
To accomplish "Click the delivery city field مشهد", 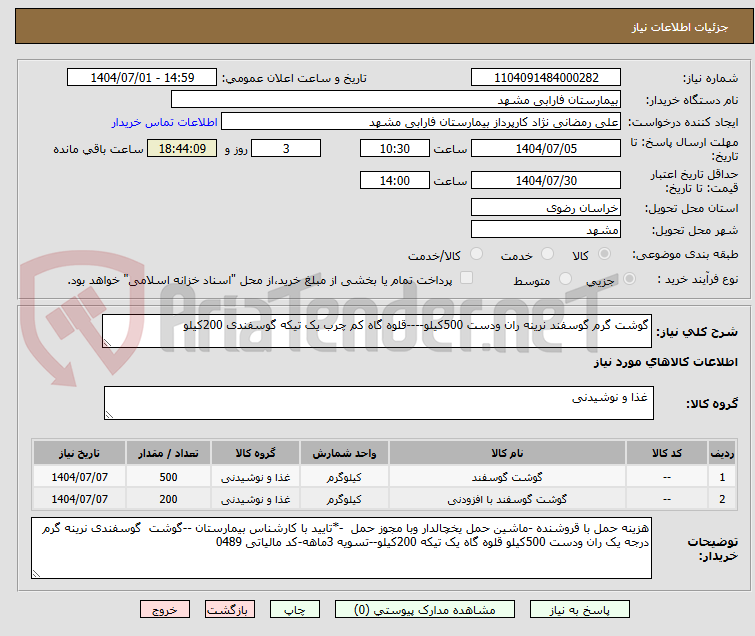I will [546, 230].
